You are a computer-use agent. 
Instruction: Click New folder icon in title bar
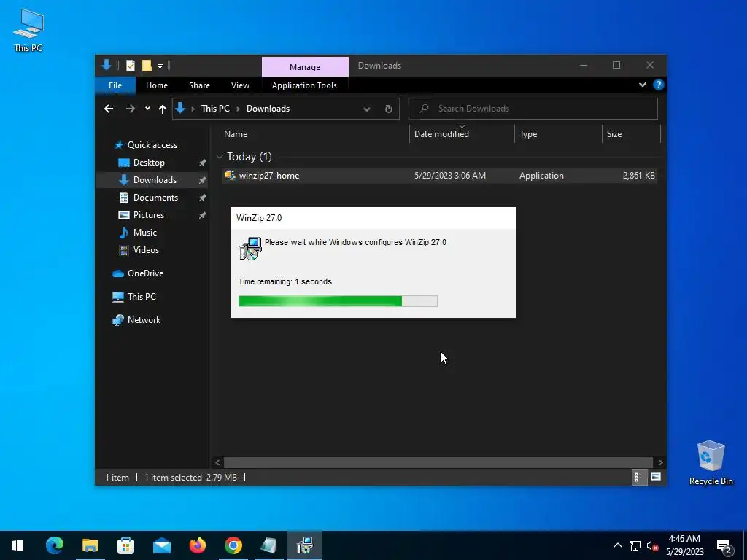click(x=147, y=66)
